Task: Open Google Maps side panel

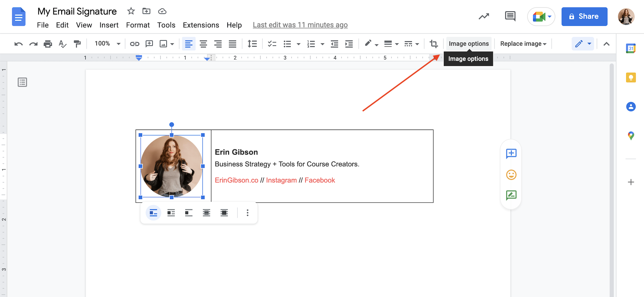Action: 631,136
